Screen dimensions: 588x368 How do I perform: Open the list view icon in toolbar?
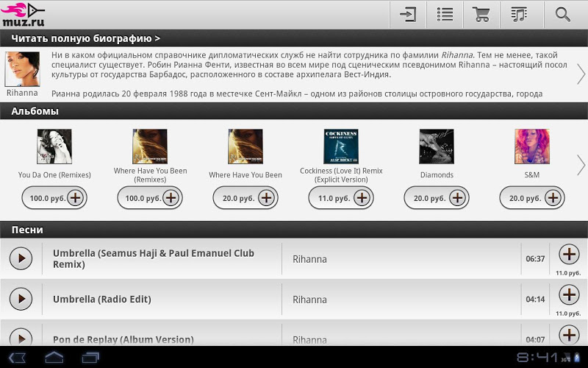445,15
